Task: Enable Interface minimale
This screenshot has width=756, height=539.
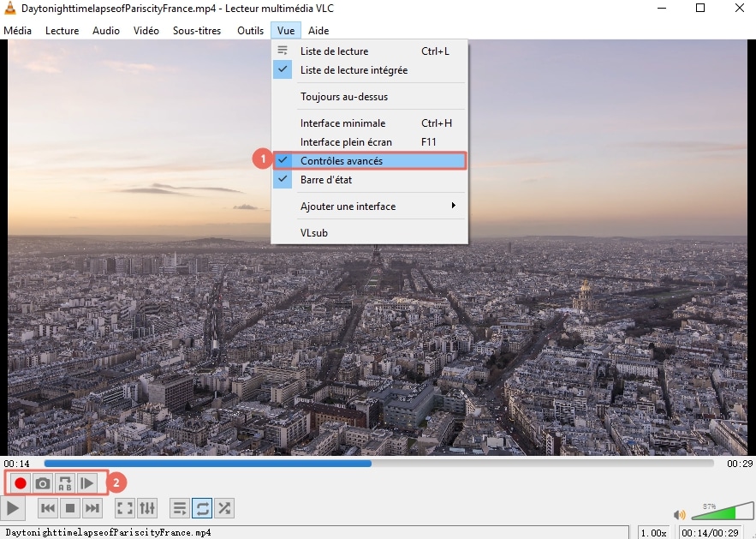Action: 370,123
